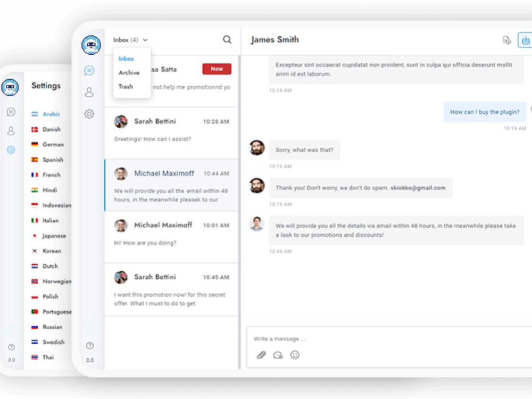The image size is (532, 399).
Task: Open Michael Maximoff 10:44 AM conversation
Action: (172, 185)
